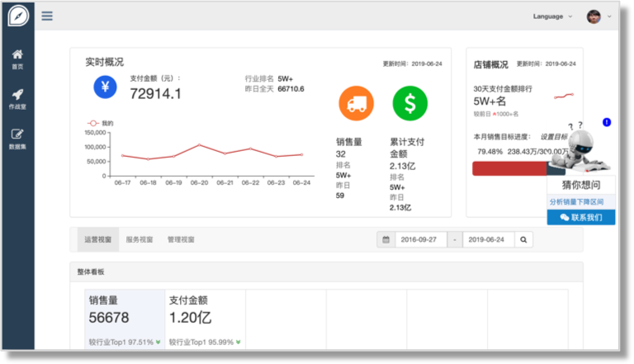Switch to the 管理视窗 tab
This screenshot has height=364, width=634.
coord(181,240)
